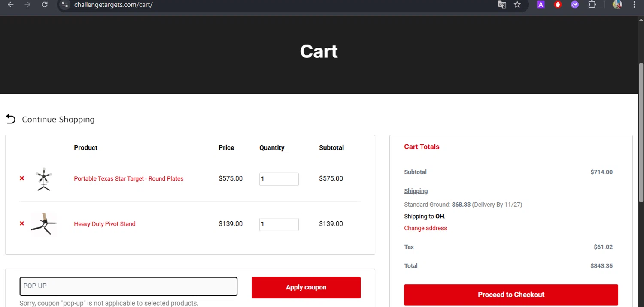Open the browser extensions puzzle icon
Viewport: 644px width, 307px height.
point(592,5)
